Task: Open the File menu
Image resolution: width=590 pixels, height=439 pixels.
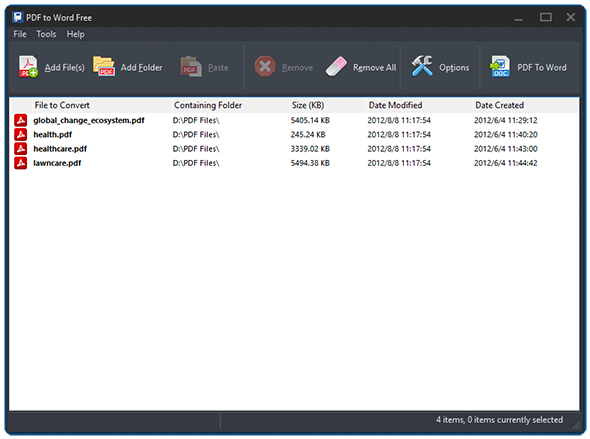Action: [20, 34]
